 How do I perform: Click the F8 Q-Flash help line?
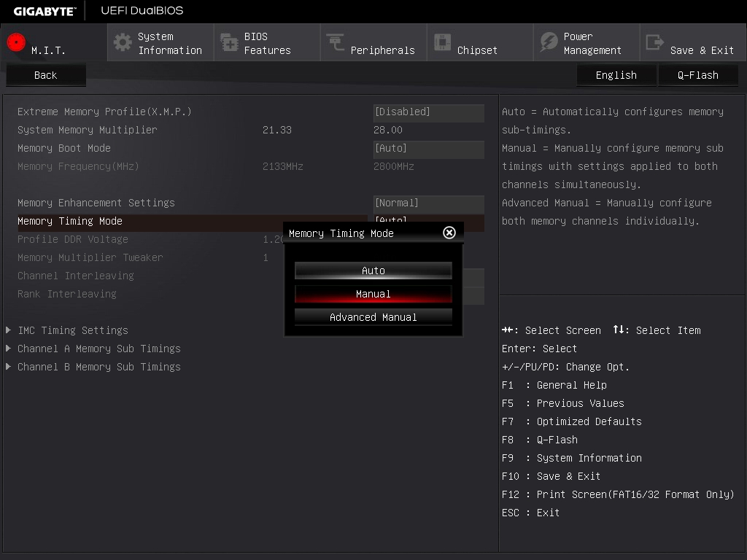539,440
